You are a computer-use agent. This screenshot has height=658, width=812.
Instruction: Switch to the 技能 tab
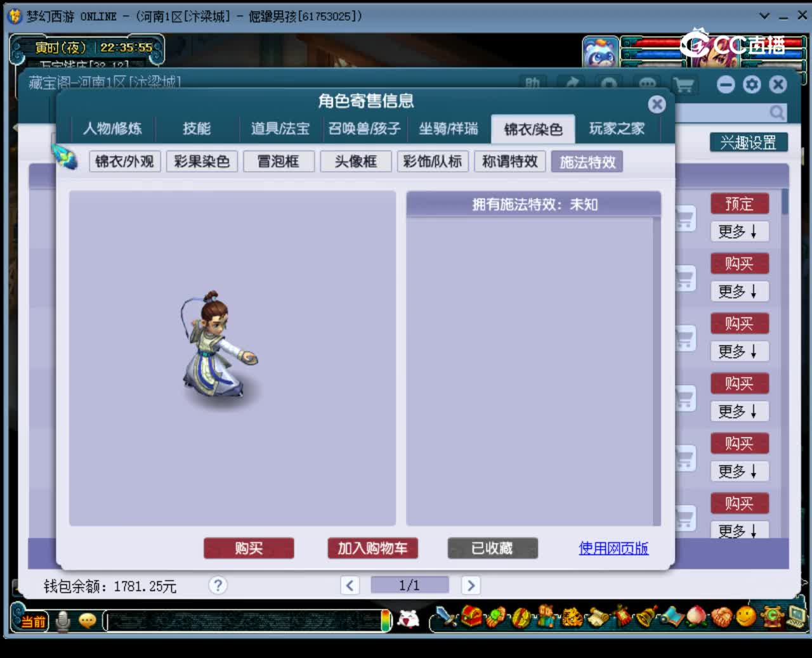[197, 129]
